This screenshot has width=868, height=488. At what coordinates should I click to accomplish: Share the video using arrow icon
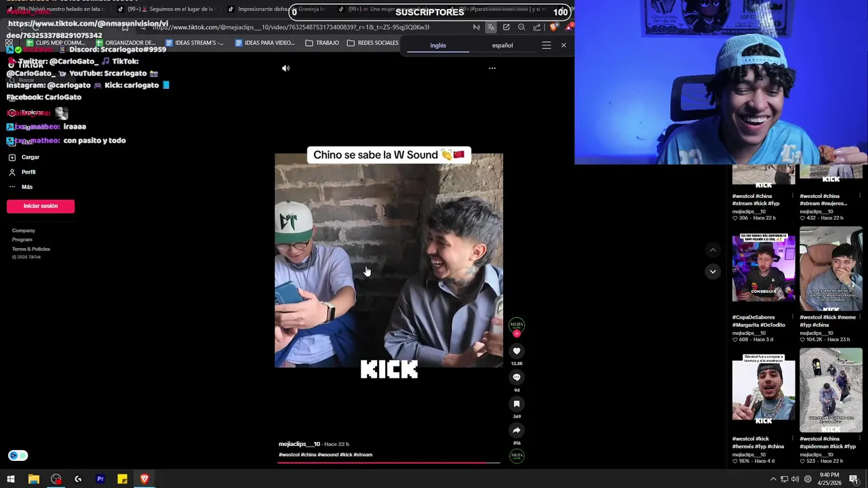[517, 430]
